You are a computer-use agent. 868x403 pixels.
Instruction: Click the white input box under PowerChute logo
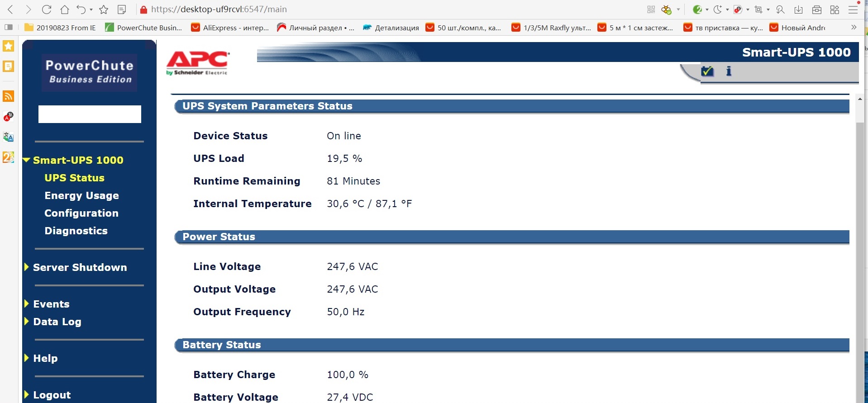90,114
